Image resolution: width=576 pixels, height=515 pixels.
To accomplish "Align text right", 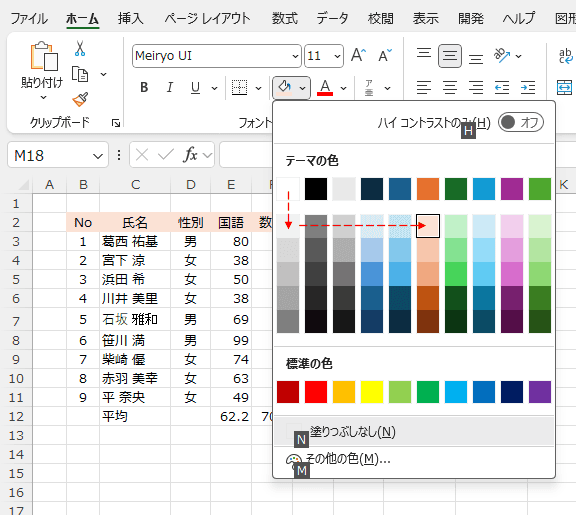I will click(x=476, y=87).
